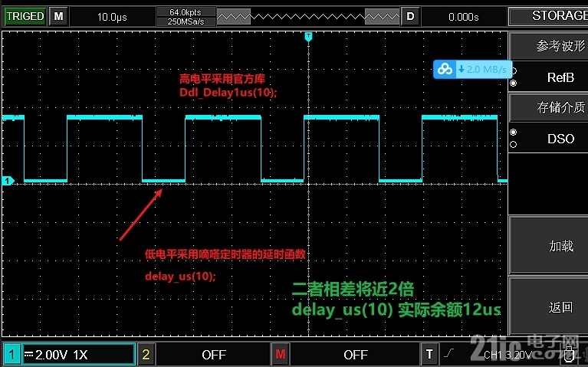588x367 pixels.
Task: Click the 250MSa/s sample rate readout
Action: click(x=186, y=21)
